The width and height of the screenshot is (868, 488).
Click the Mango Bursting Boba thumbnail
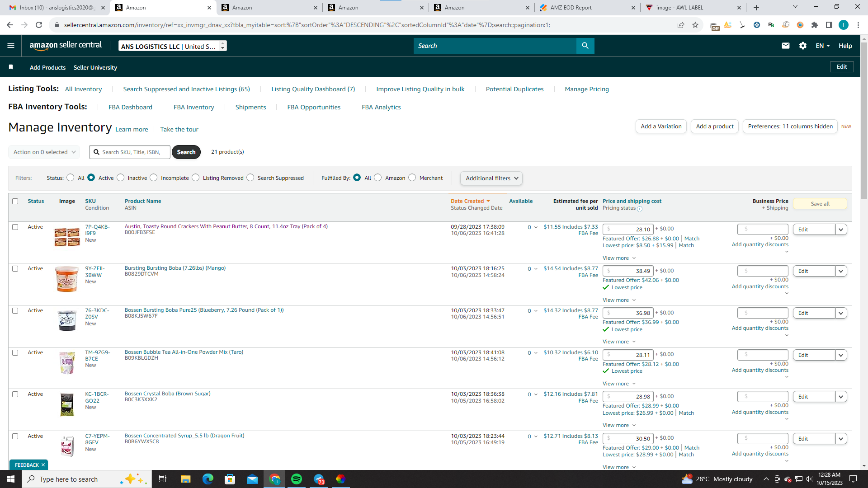pyautogui.click(x=67, y=279)
